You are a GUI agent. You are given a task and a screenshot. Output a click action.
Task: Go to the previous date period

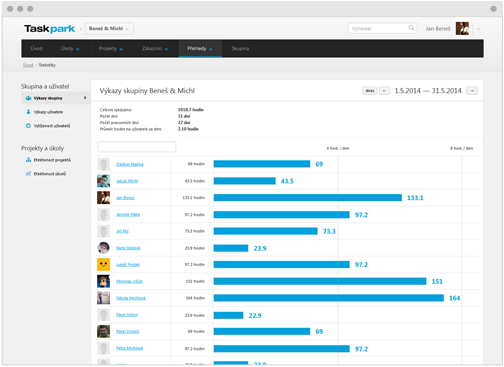(384, 91)
